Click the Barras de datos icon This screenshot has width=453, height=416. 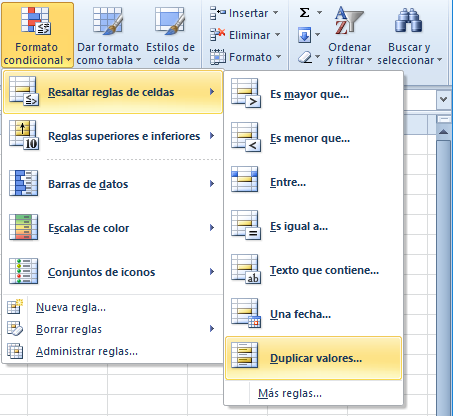[x=23, y=183]
